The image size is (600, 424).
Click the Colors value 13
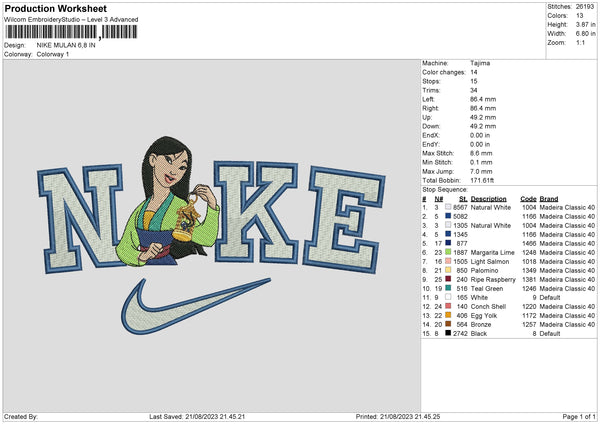(579, 16)
